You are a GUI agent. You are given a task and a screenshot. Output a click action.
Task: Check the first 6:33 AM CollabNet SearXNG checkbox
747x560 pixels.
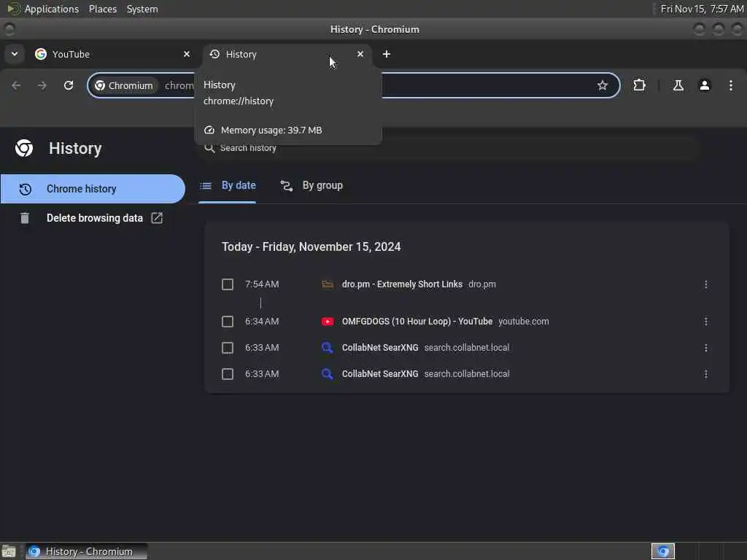pyautogui.click(x=228, y=348)
